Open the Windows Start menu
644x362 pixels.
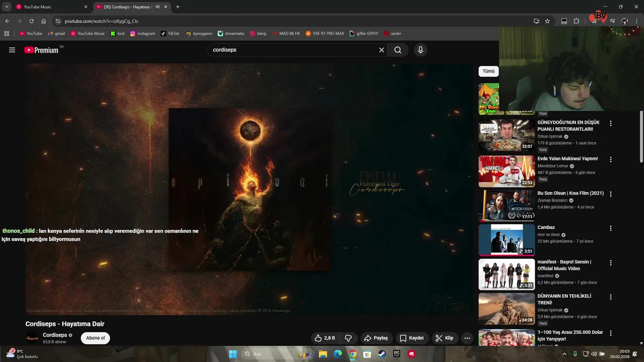[x=232, y=354]
